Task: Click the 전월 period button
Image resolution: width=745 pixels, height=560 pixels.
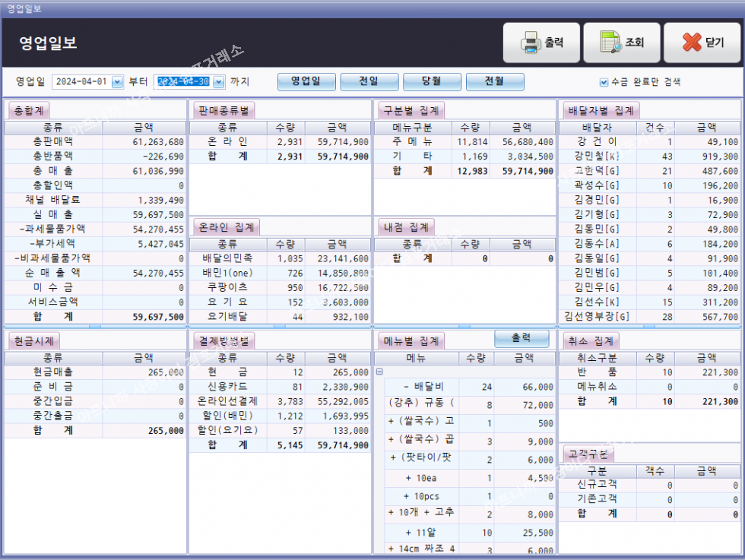Action: tap(495, 81)
